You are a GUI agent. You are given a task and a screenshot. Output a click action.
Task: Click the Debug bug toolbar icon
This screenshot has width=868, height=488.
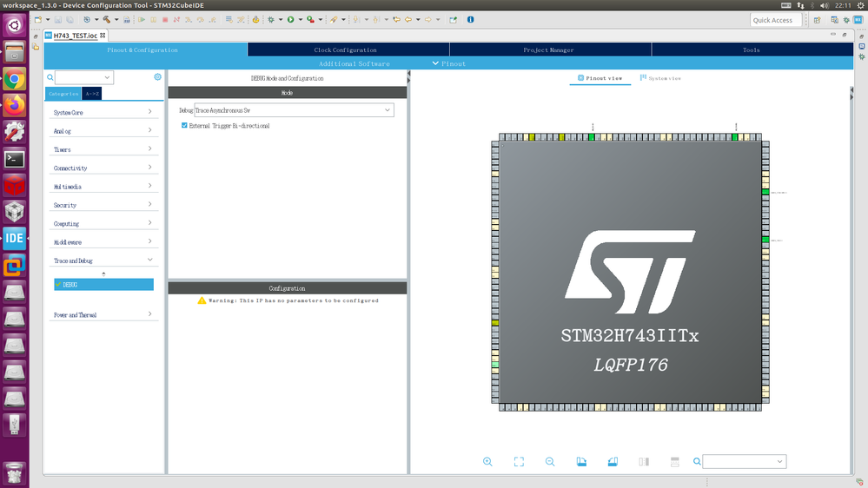point(271,19)
